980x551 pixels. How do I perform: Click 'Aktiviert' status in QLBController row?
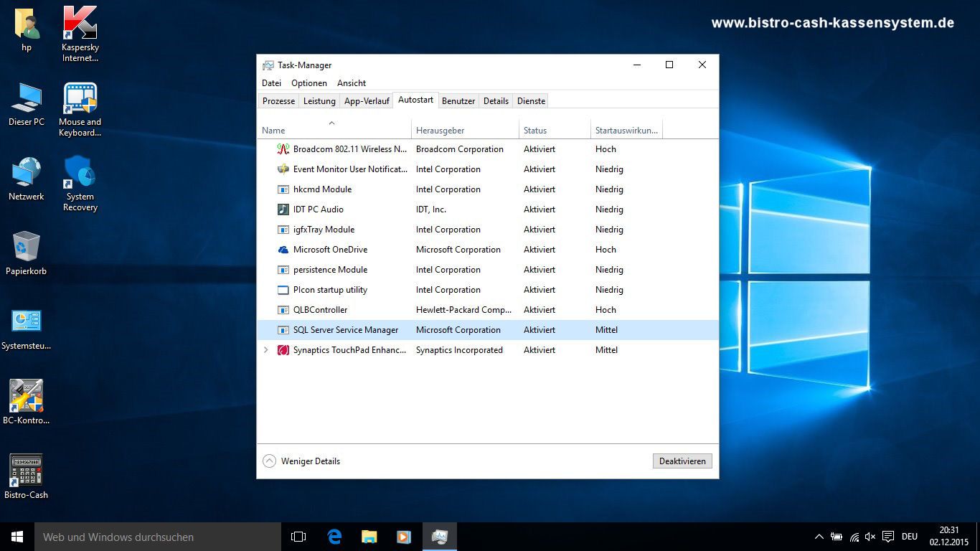(540, 310)
